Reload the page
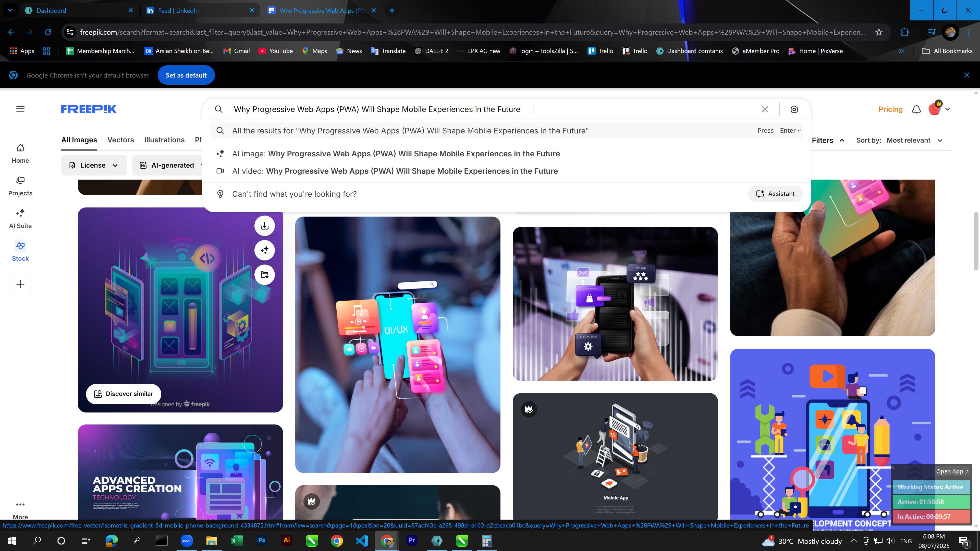Screen dimensions: 980x551 (48, 32)
